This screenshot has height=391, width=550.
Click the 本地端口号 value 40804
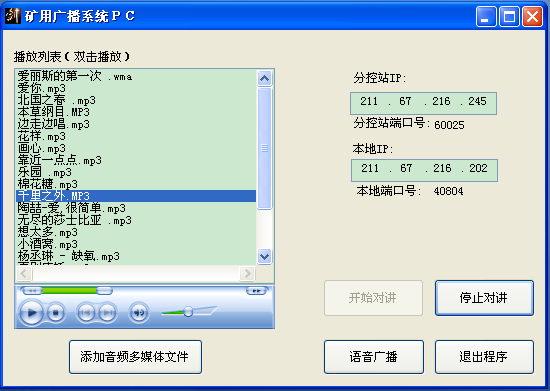pyautogui.click(x=449, y=191)
